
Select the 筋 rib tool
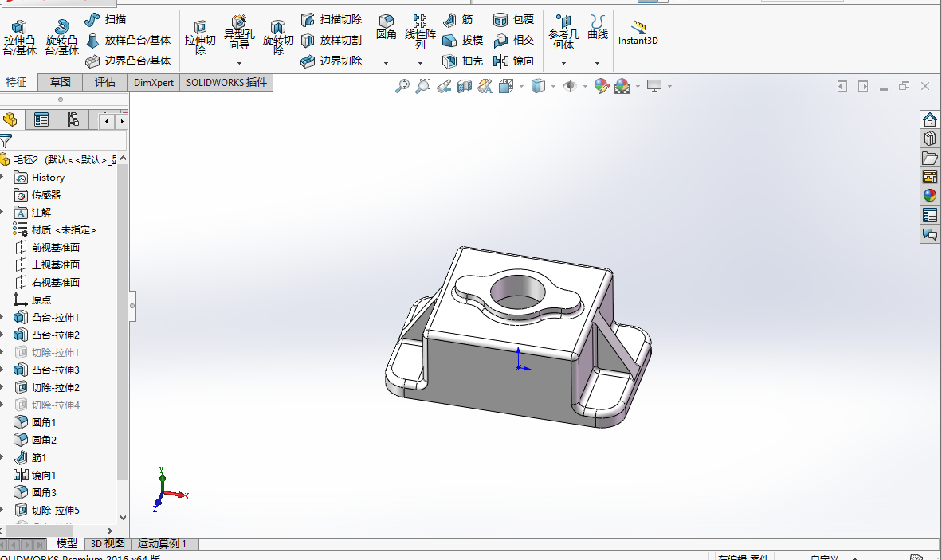click(x=457, y=20)
